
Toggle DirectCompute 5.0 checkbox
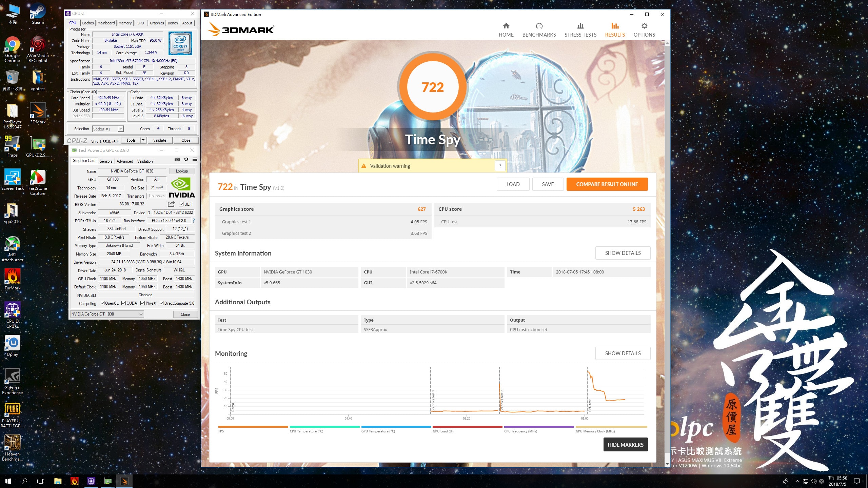pyautogui.click(x=161, y=303)
